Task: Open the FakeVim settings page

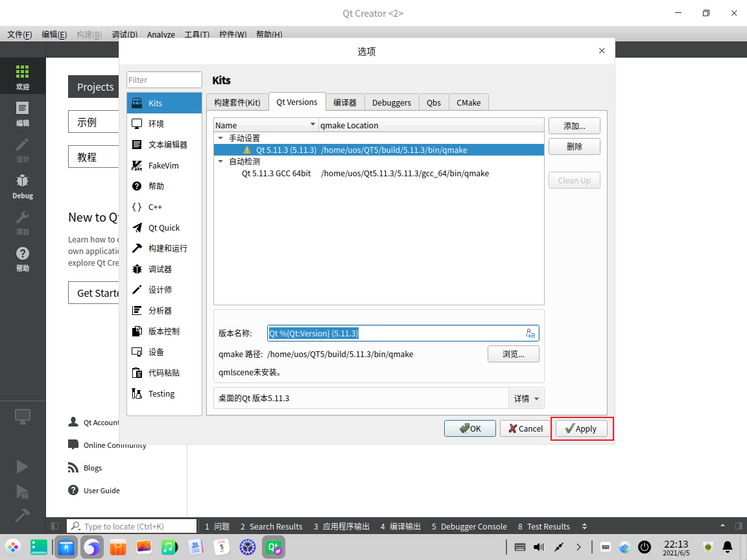Action: (x=163, y=165)
